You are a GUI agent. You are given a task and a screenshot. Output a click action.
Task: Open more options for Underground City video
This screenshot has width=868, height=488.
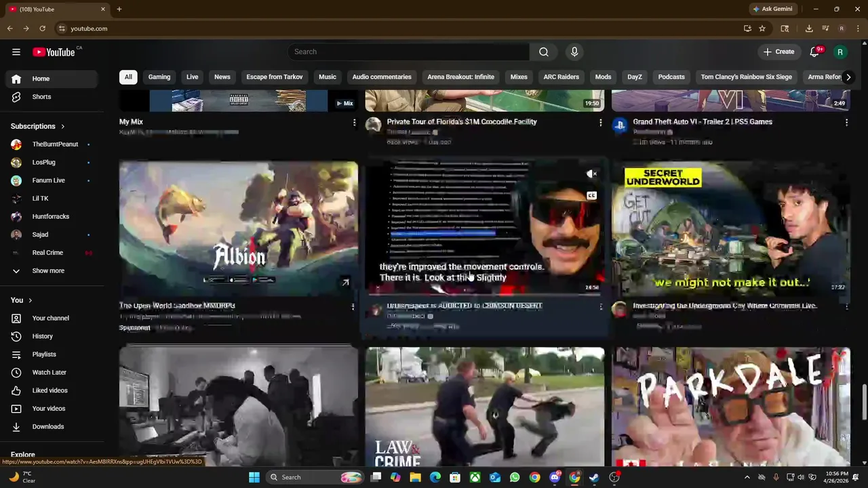[x=846, y=307]
